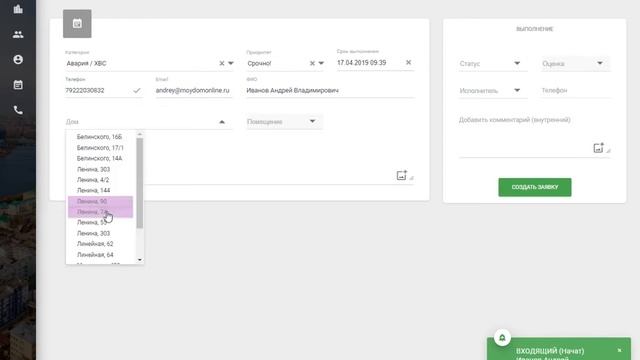The height and width of the screenshot is (360, 640).
Task: Open the buildings section in sidebar
Action: pos(18,9)
